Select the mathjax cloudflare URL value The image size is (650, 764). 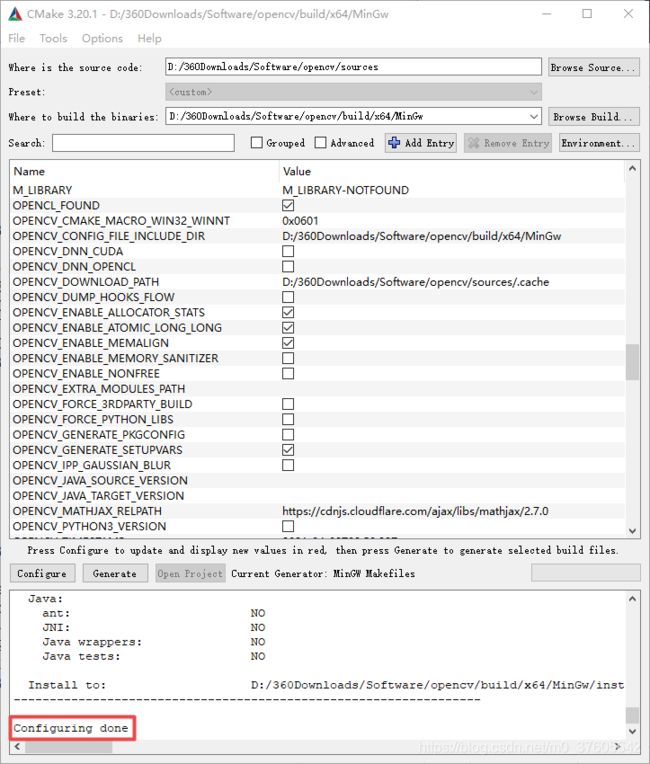coord(415,511)
